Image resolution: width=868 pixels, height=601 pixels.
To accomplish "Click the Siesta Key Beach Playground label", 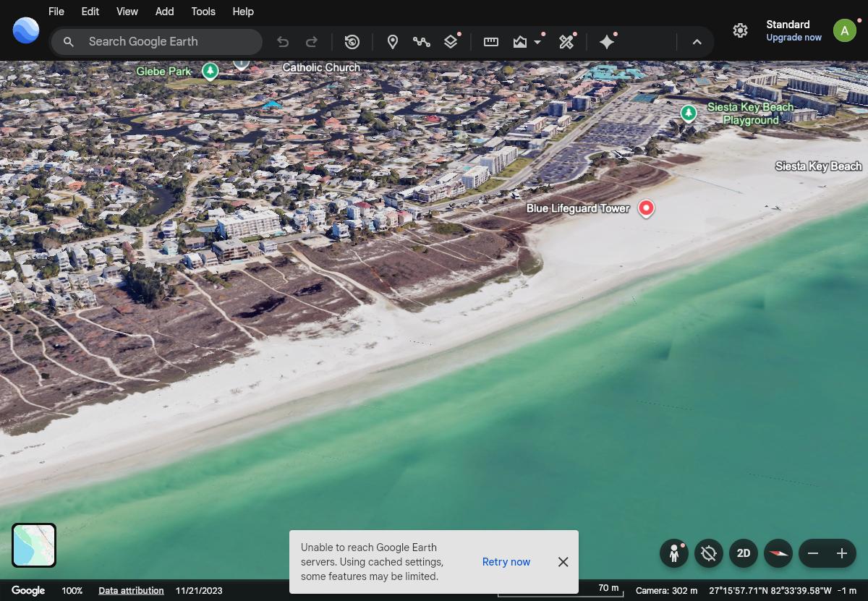I will pos(751,114).
